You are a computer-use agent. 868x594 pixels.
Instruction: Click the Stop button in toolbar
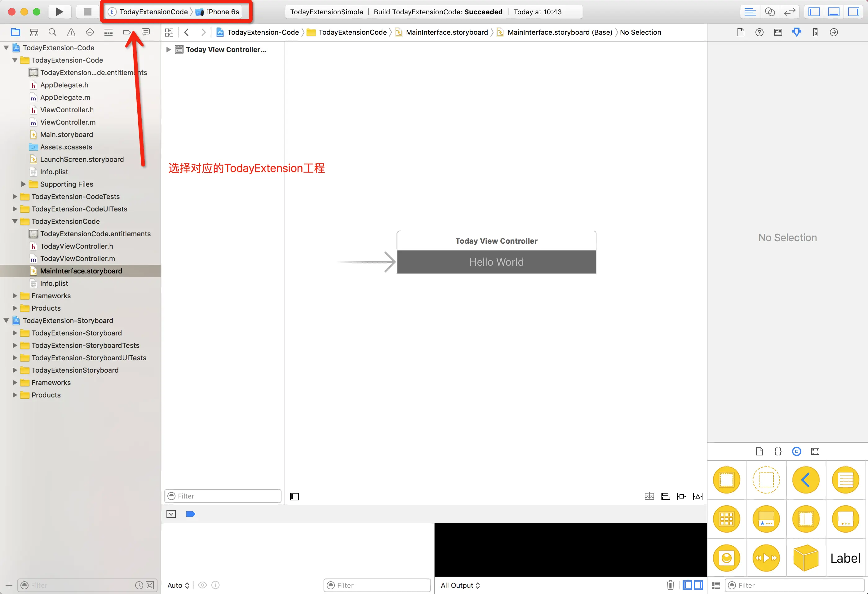(x=87, y=11)
